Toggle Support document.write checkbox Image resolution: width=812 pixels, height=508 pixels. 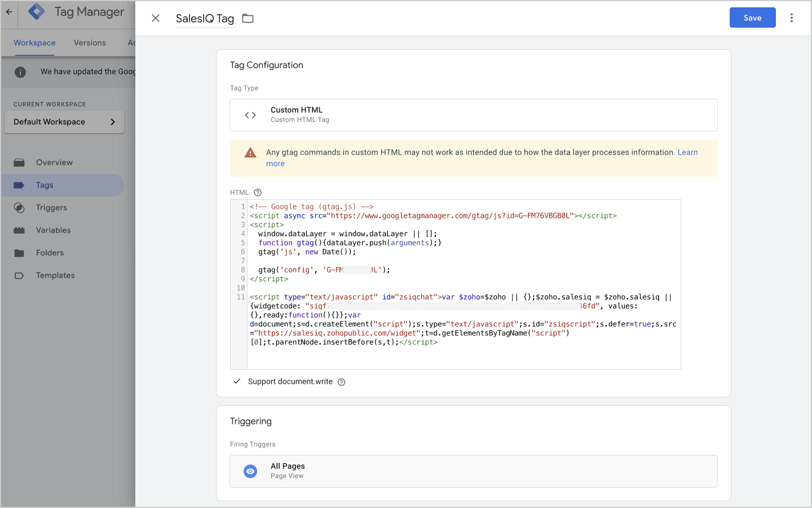237,382
